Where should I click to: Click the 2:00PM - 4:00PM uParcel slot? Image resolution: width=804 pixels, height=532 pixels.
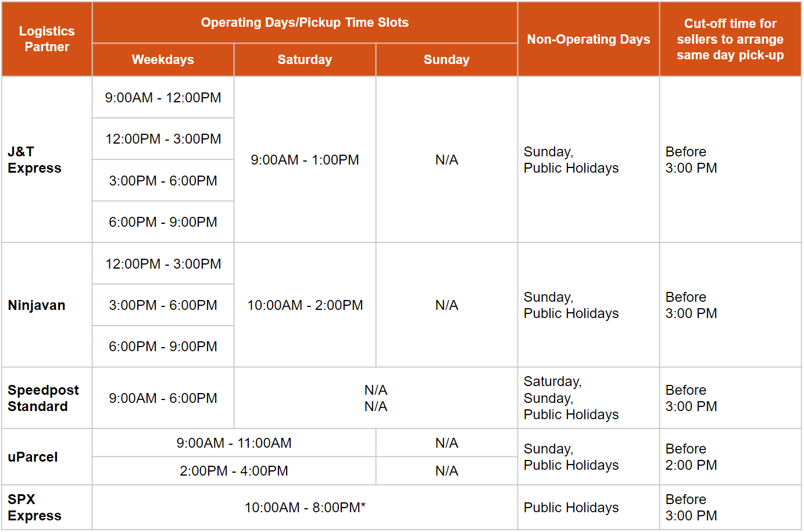pyautogui.click(x=234, y=471)
